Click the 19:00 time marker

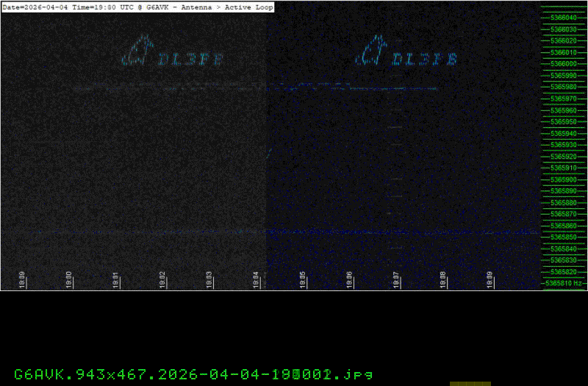click(x=69, y=280)
